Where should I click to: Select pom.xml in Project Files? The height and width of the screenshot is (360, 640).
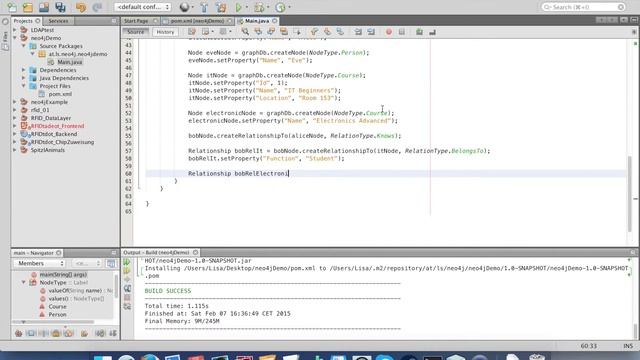(60, 94)
